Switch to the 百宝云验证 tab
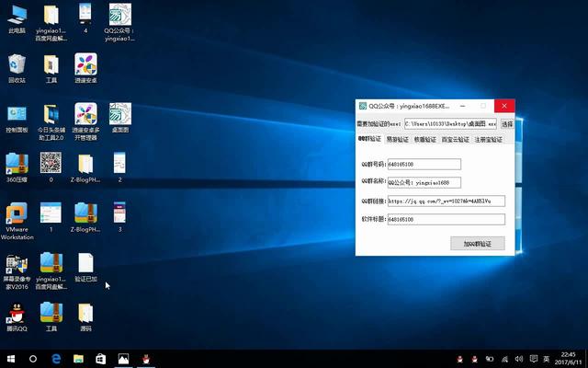 click(x=456, y=140)
